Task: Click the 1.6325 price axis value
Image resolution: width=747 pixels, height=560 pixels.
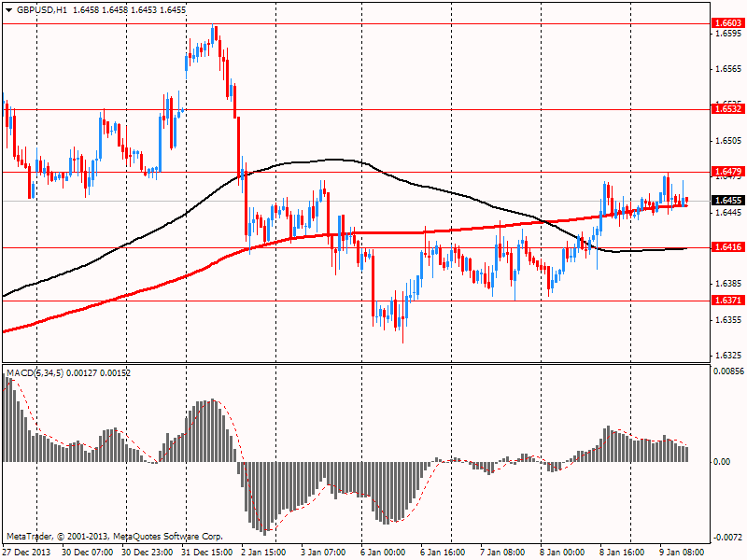Action: (729, 356)
